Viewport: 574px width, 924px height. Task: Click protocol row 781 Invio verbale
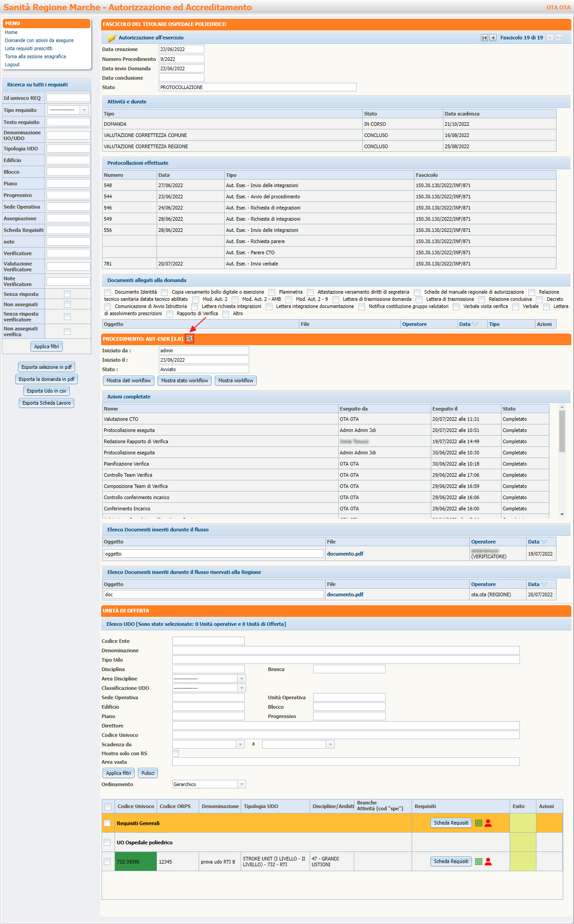pos(329,264)
